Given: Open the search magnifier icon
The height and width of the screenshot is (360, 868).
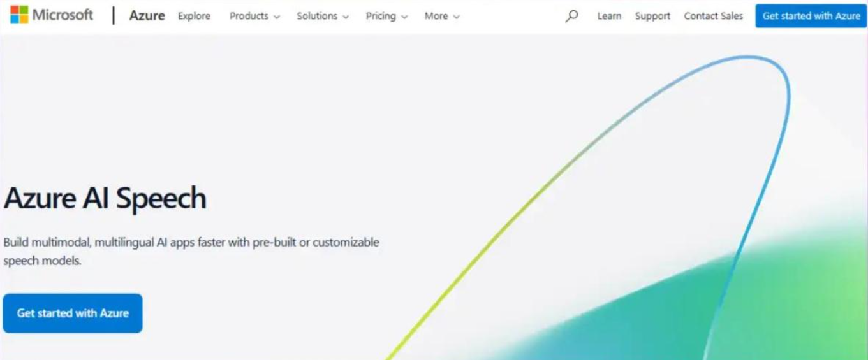Looking at the screenshot, I should pyautogui.click(x=572, y=16).
